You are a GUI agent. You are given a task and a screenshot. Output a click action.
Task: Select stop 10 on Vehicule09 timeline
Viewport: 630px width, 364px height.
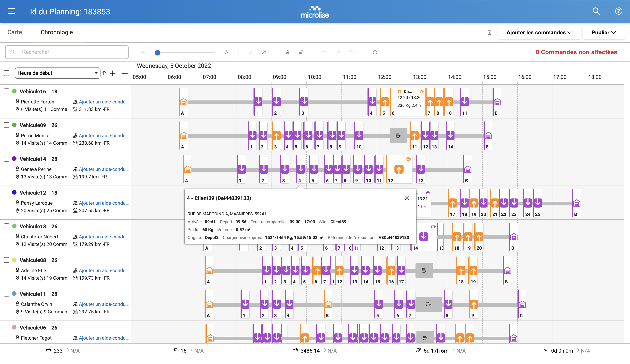(359, 136)
